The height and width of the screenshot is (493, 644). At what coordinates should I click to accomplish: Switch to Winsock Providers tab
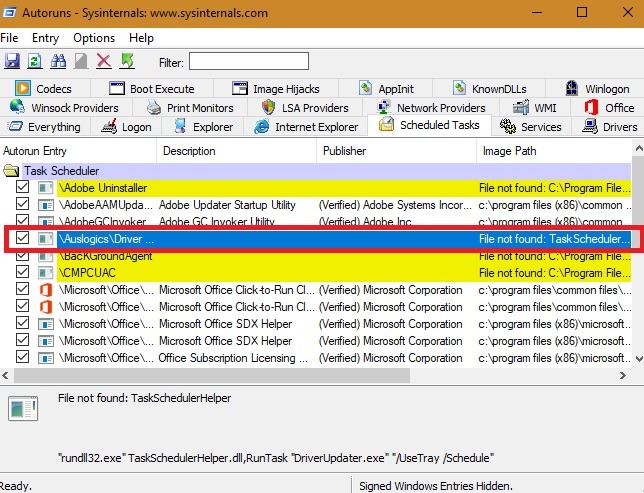(64, 108)
